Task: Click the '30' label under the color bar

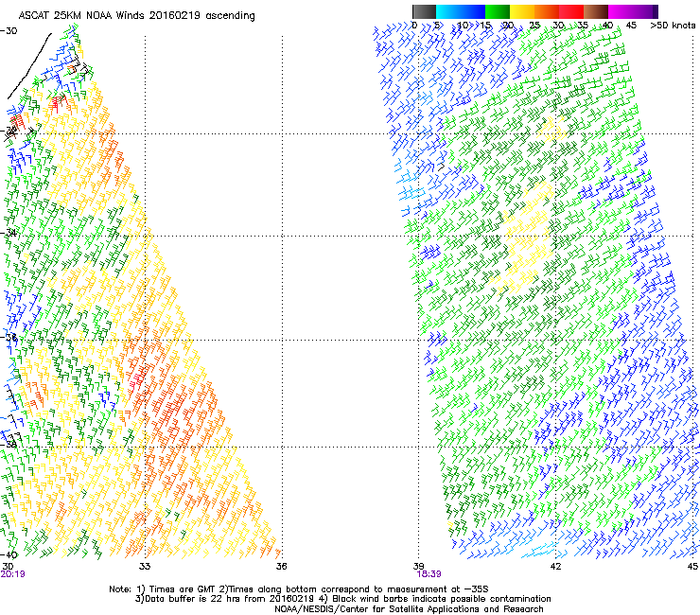Action: (x=558, y=26)
